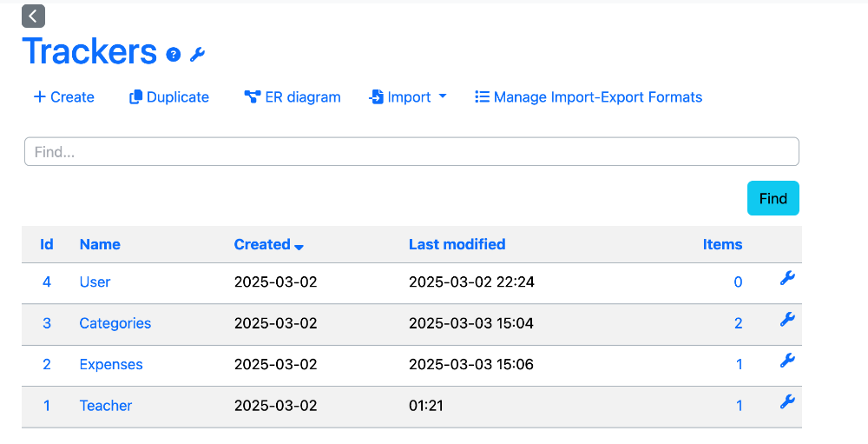Open wrench settings for Expenses tracker
The image size is (868, 444).
coord(787,361)
